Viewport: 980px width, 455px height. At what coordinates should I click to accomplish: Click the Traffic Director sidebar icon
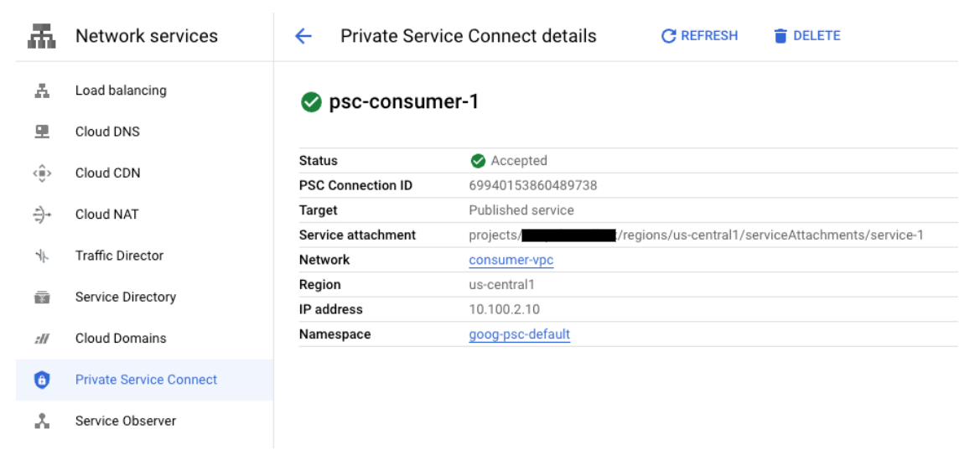(x=42, y=256)
